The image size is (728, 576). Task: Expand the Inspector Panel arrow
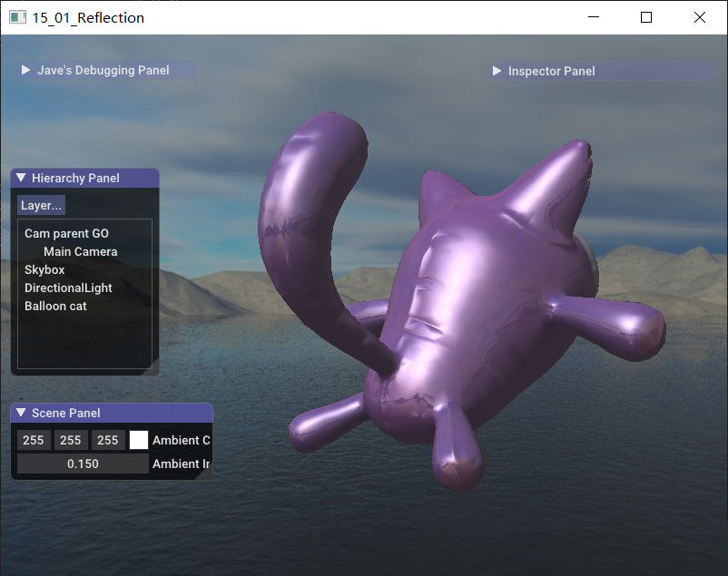point(497,71)
